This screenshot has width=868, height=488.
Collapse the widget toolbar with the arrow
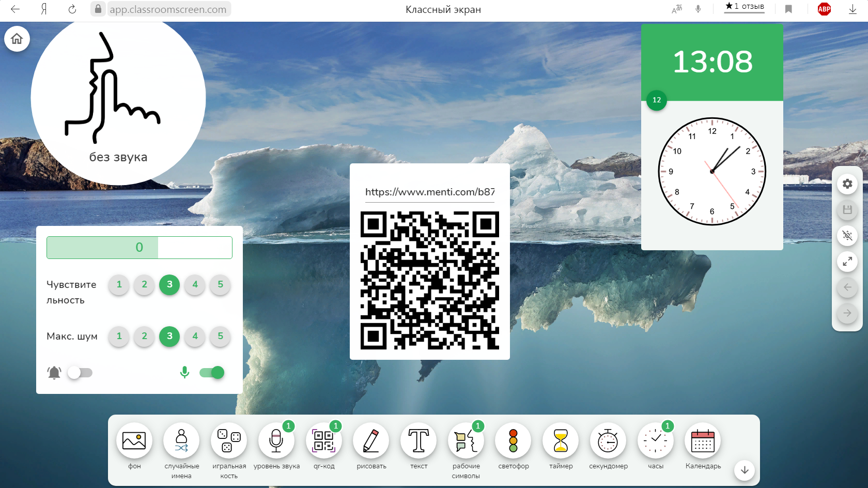[x=745, y=470]
